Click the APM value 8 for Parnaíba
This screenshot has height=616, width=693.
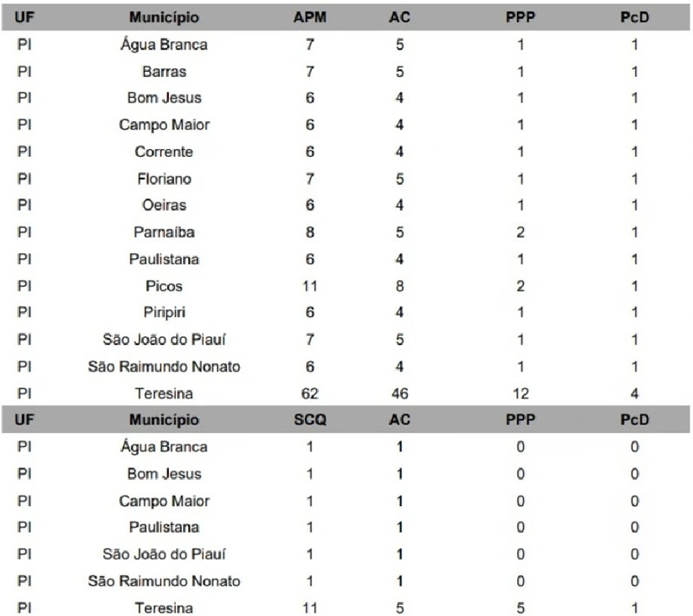(309, 232)
